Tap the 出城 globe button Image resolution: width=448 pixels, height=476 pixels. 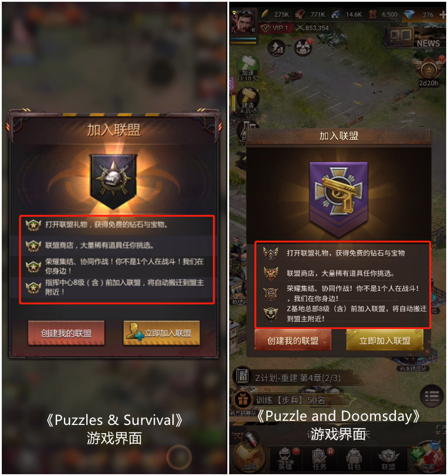[x=249, y=455]
